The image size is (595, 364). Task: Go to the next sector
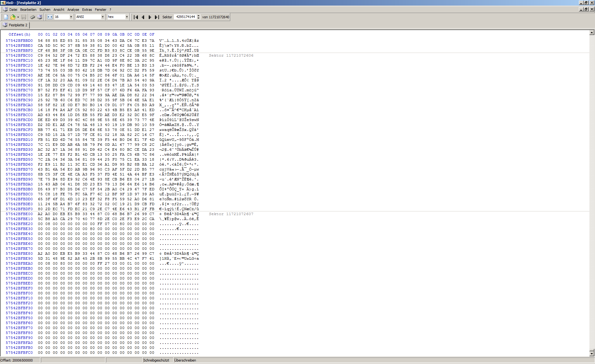coord(150,17)
